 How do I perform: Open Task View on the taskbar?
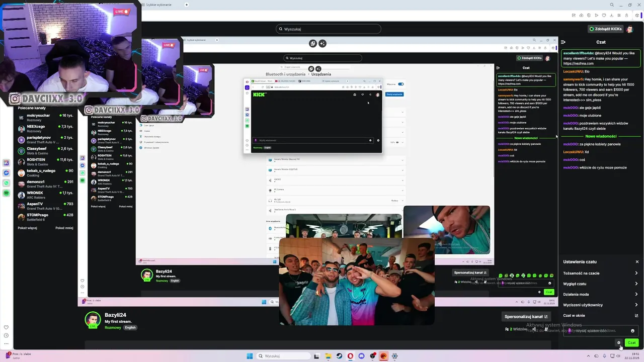pyautogui.click(x=316, y=356)
